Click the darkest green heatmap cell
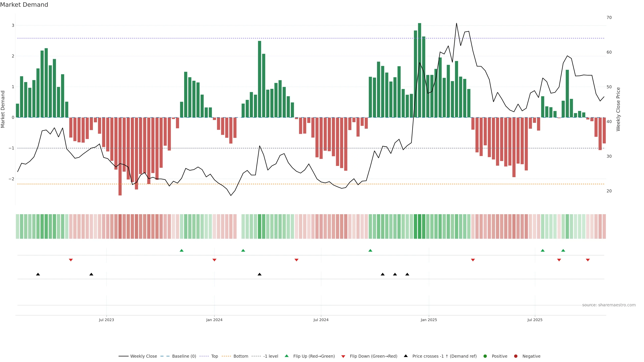The width and height of the screenshot is (644, 362). pos(419,226)
